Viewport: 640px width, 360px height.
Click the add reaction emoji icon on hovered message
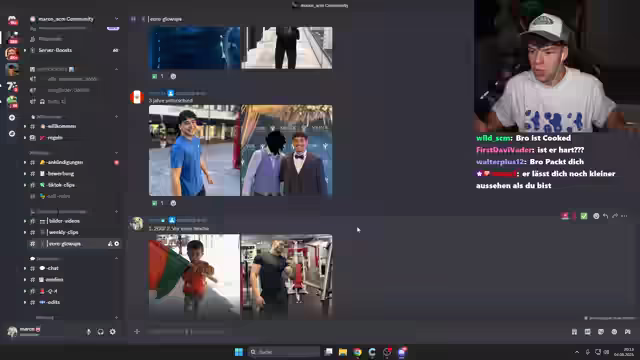[596, 216]
